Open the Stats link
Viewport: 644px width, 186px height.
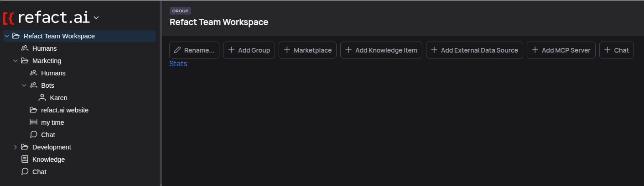click(x=178, y=64)
